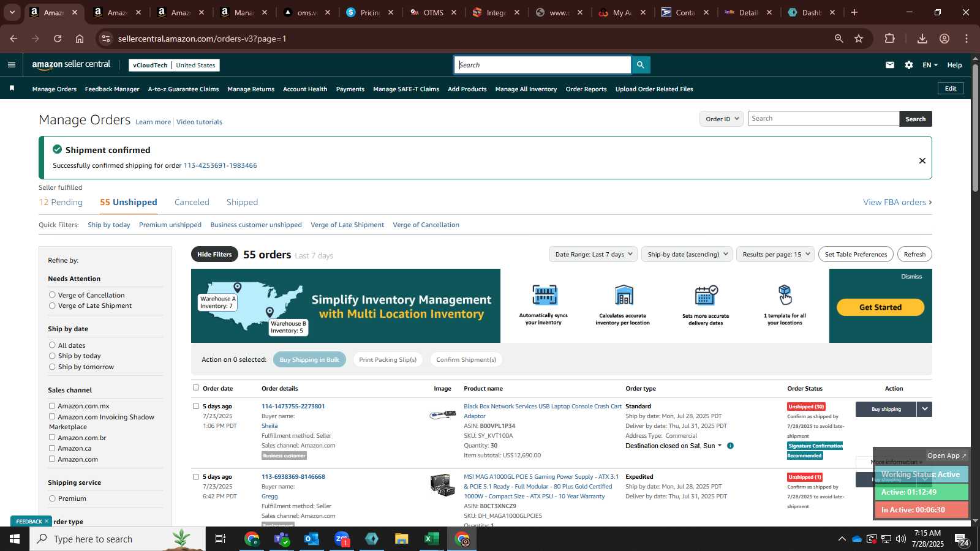This screenshot has height=551, width=980.
Task: Switch to the Shipped tab
Action: [x=242, y=202]
